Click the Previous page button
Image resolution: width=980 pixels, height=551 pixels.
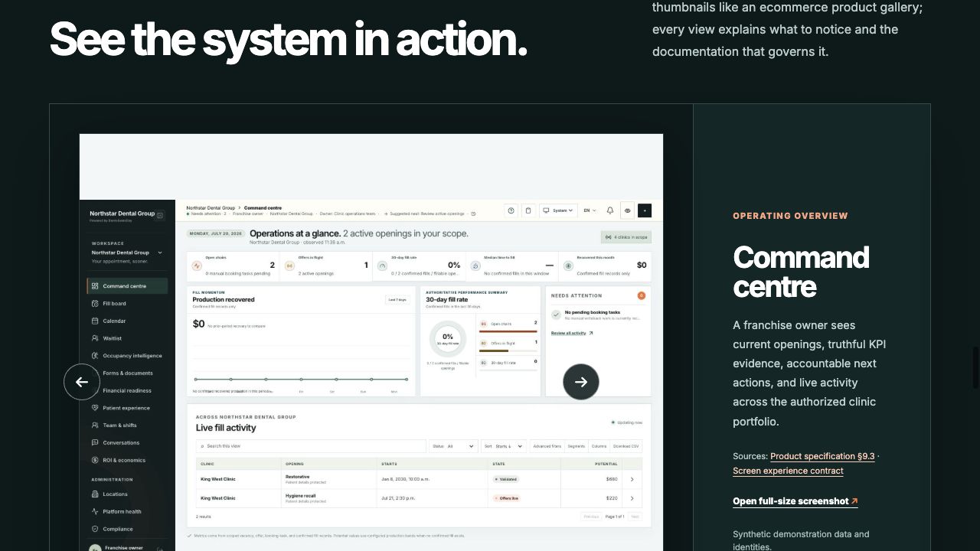coord(591,517)
